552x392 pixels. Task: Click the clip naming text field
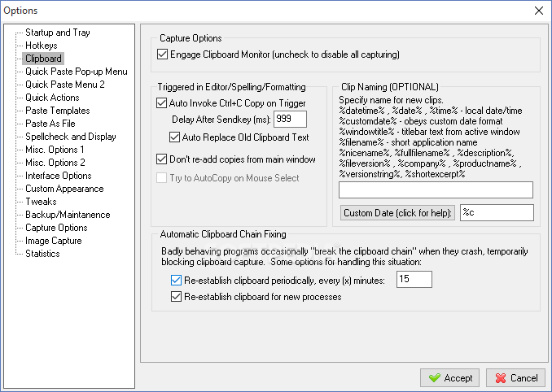tap(435, 189)
